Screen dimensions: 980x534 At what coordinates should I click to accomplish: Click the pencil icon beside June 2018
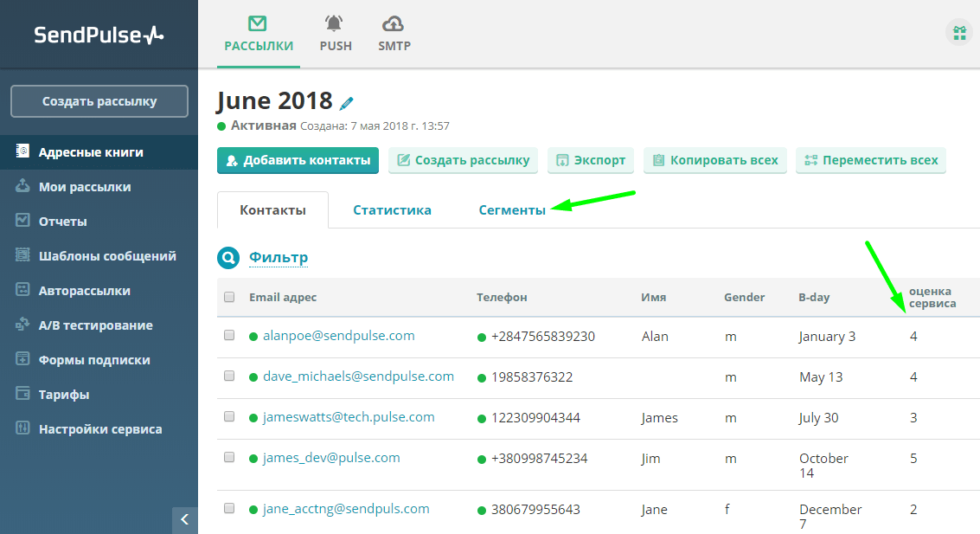click(x=346, y=102)
